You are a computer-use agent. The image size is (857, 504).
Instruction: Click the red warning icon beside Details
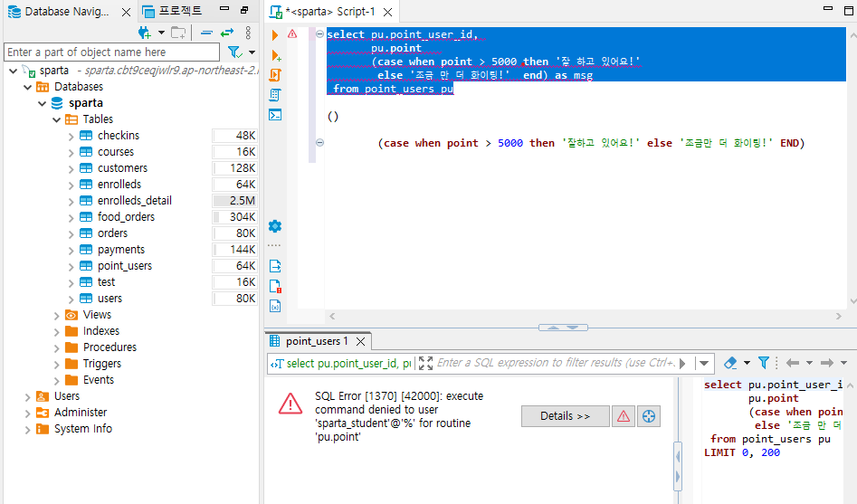click(x=624, y=416)
